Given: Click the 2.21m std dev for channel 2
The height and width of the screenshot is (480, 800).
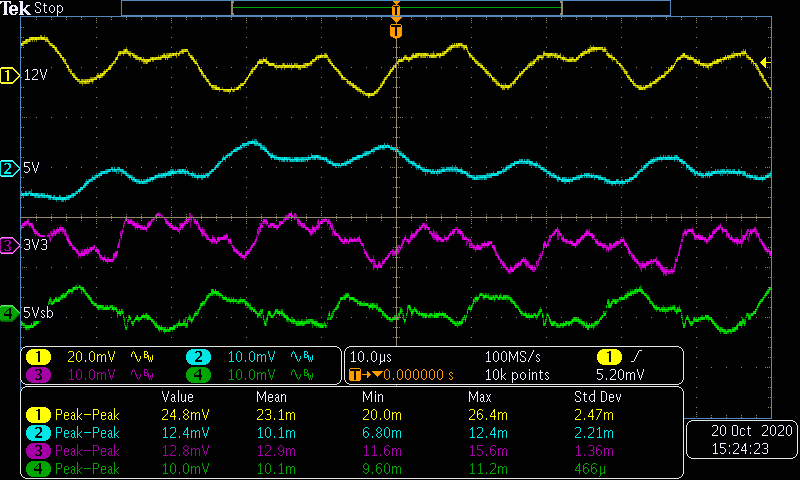Looking at the screenshot, I should click(x=594, y=433).
